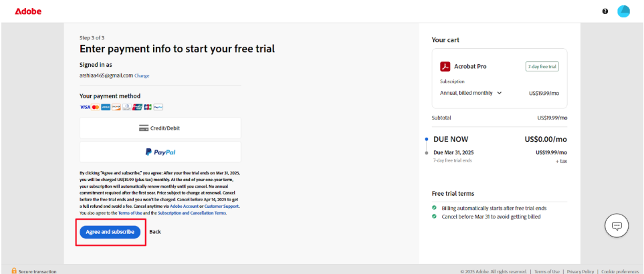Click the Acrobat Pro product icon

pyautogui.click(x=445, y=66)
